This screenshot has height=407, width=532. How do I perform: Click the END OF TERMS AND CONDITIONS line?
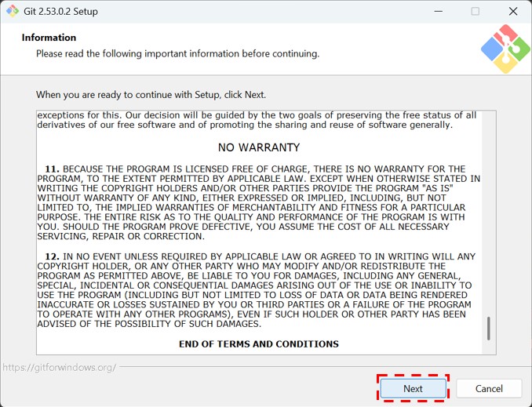[259, 343]
